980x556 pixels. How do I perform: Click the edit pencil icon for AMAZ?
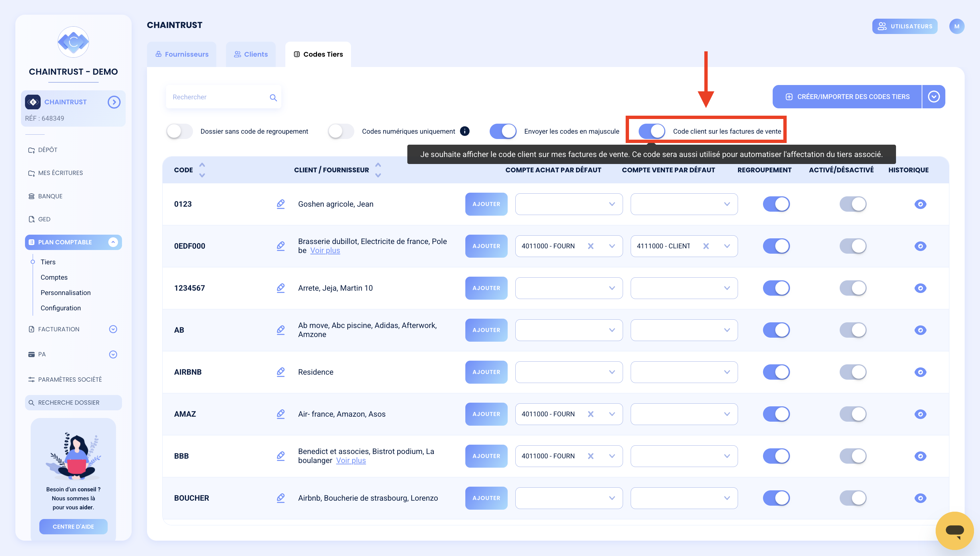click(281, 414)
